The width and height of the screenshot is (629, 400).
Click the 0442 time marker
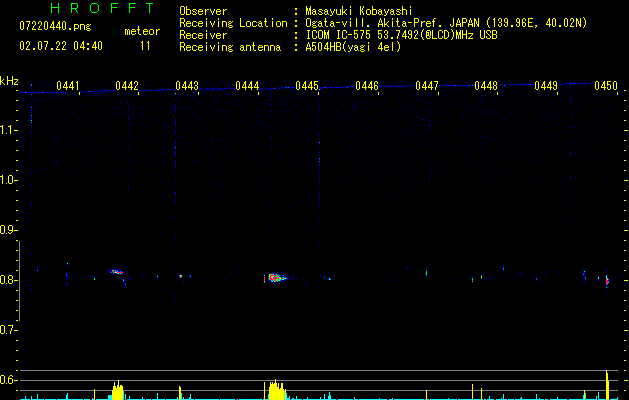[x=127, y=86]
